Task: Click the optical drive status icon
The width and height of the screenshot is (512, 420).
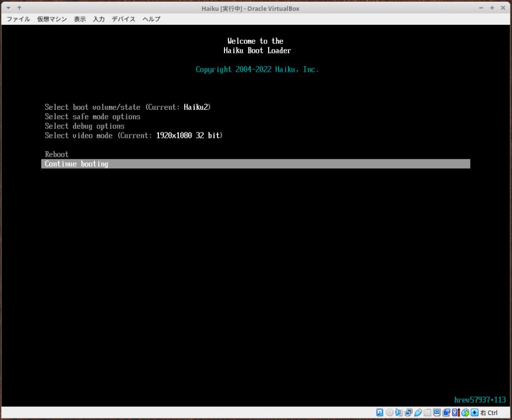Action: [x=390, y=412]
